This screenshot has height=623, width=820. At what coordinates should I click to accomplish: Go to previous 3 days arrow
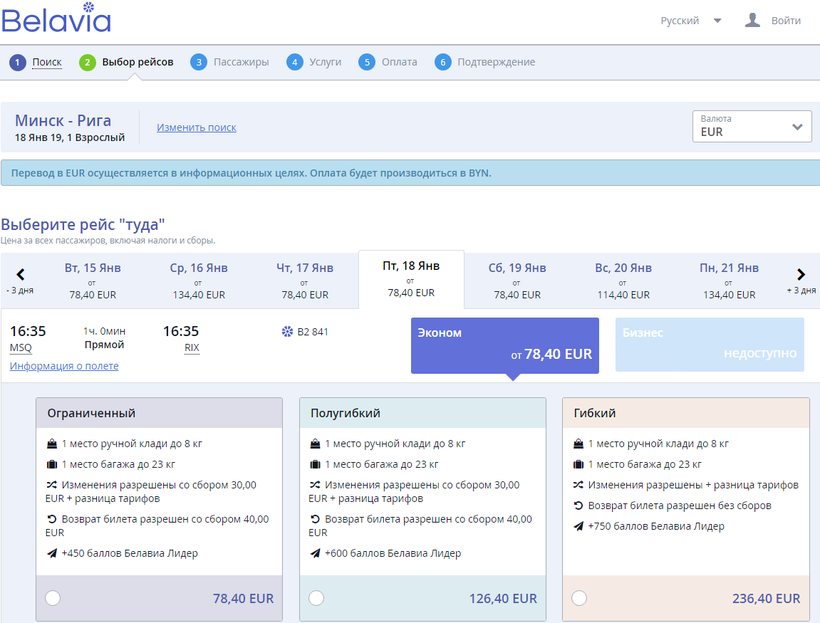(20, 275)
